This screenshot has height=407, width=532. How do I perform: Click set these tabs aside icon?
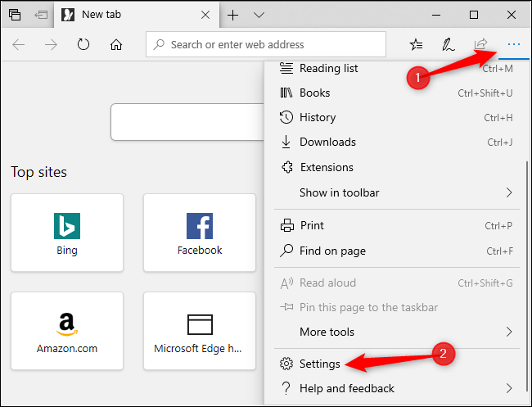[x=41, y=15]
